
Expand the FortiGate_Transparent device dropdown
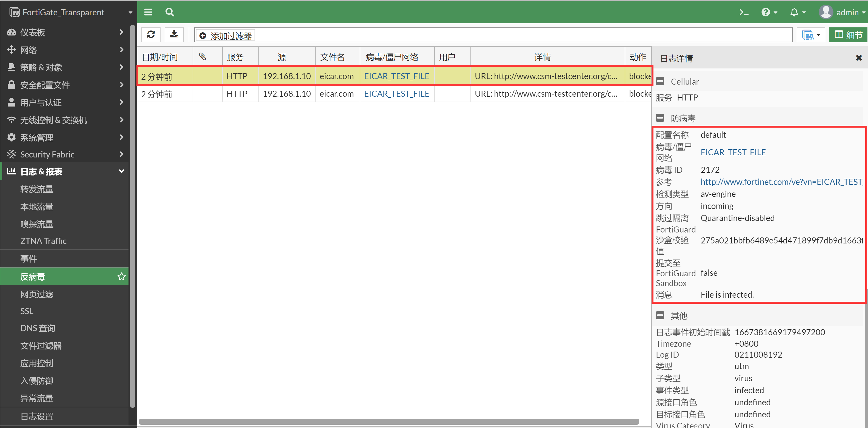click(130, 13)
